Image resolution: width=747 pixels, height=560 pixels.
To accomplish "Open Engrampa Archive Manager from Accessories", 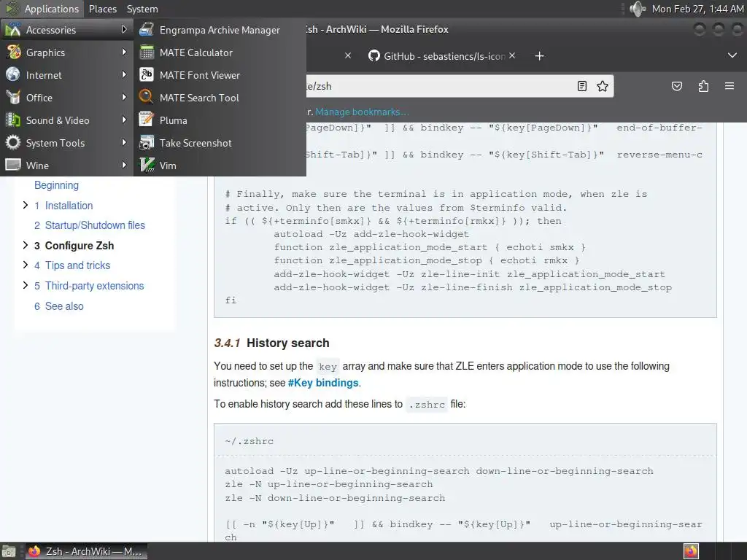I will 220,30.
